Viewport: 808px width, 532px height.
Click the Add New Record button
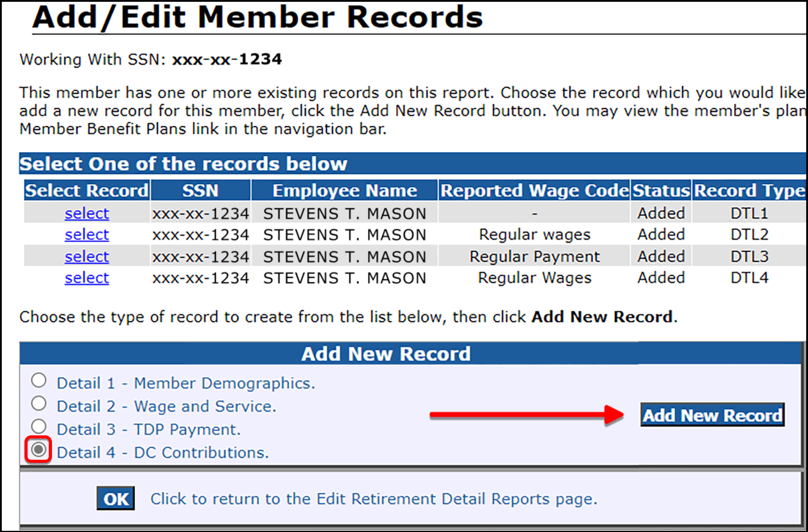[x=712, y=415]
